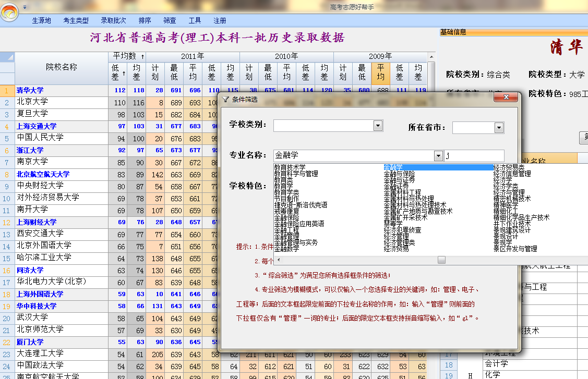
Task: Expand the 所在省市 dropdown
Action: (499, 128)
